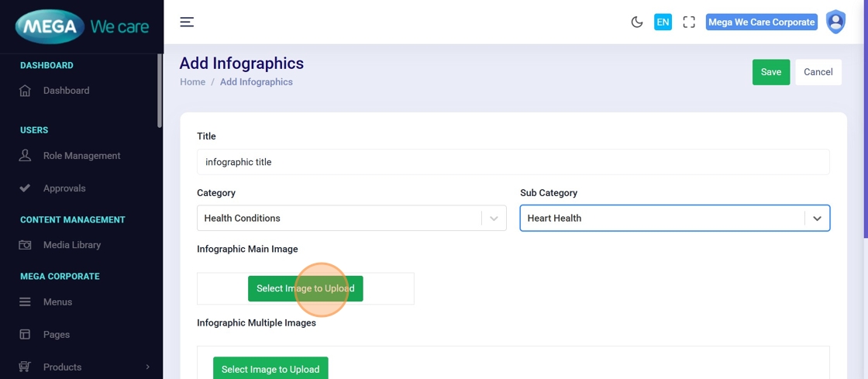Enter fullscreen mode using expand icon
Viewport: 868px width, 379px height.
click(689, 22)
